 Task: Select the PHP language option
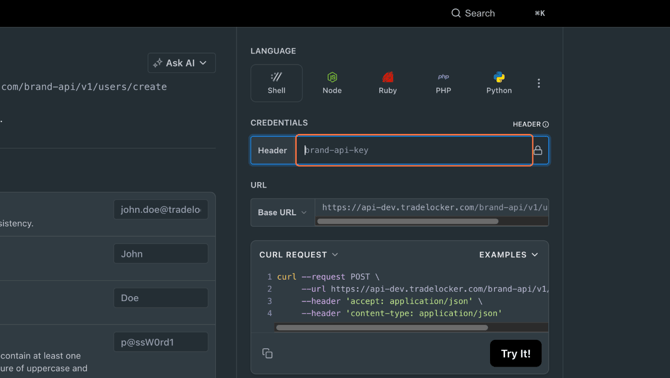443,83
